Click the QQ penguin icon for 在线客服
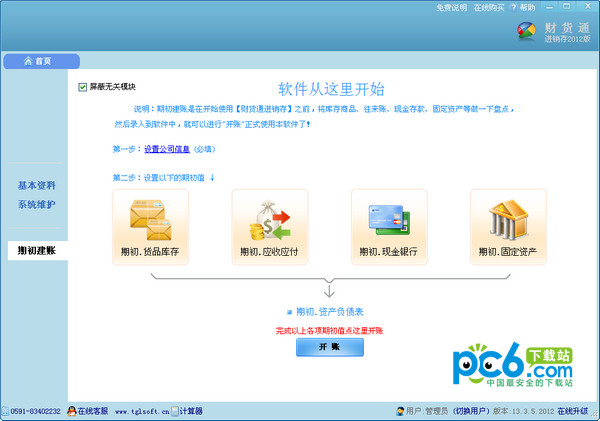600x421 pixels. pyautogui.click(x=72, y=411)
